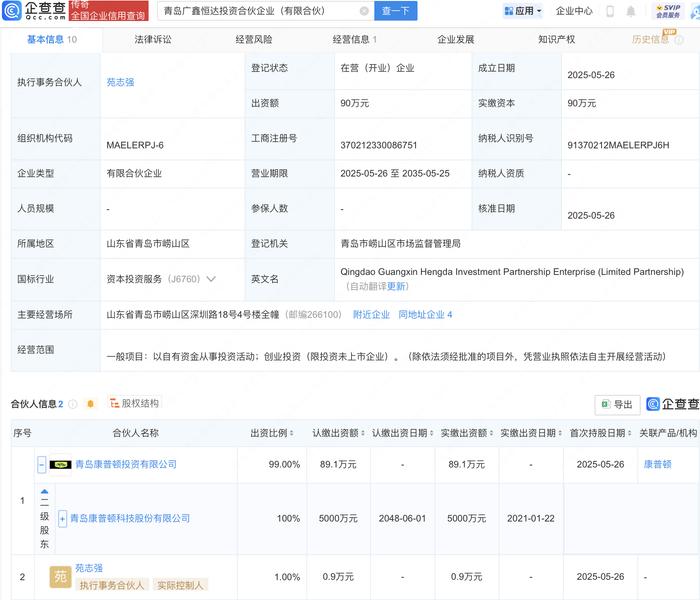Viewport: 700px width, 600px height.
Task: Open the 股权结构 structure chart
Action: [x=134, y=403]
